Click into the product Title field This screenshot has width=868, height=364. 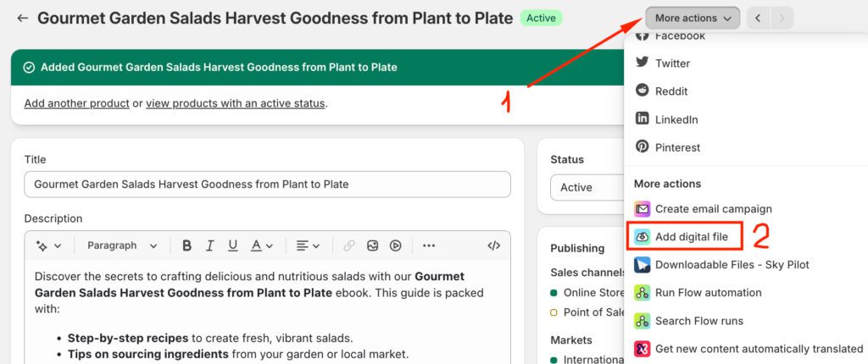point(267,185)
